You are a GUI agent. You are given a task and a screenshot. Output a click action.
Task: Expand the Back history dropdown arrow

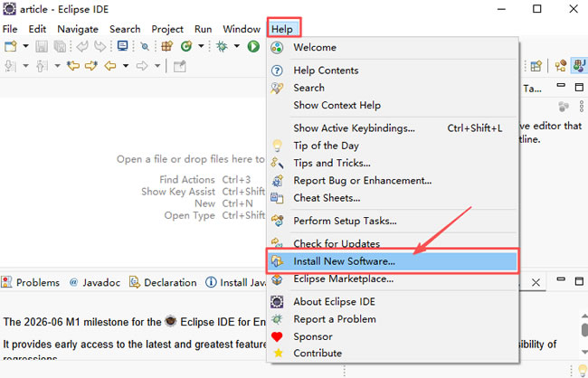pyautogui.click(x=126, y=66)
